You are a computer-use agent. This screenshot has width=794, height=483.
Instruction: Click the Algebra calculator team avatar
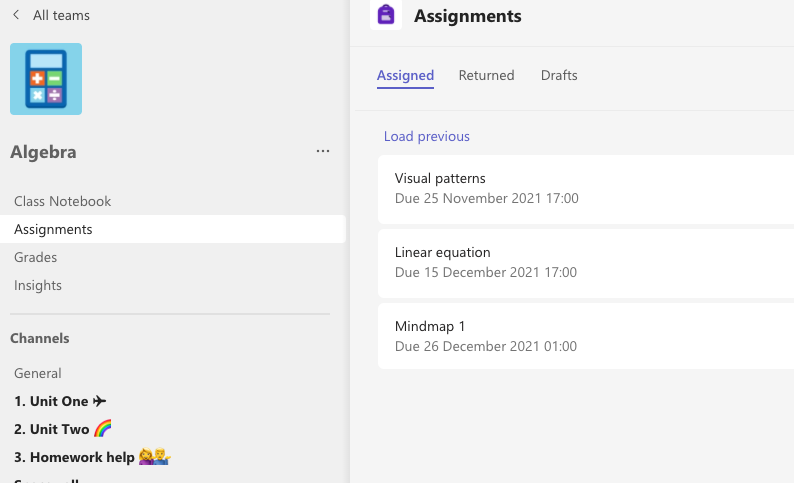pyautogui.click(x=46, y=79)
